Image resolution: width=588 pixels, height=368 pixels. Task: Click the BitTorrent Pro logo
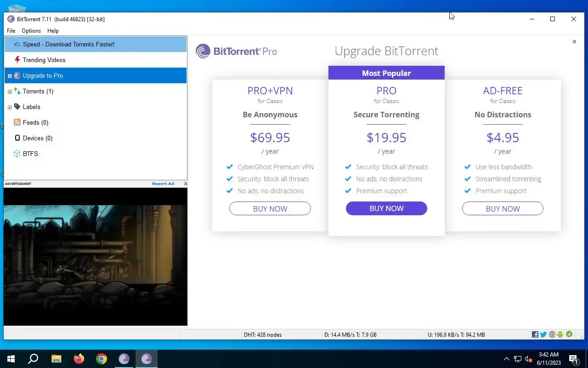point(236,51)
